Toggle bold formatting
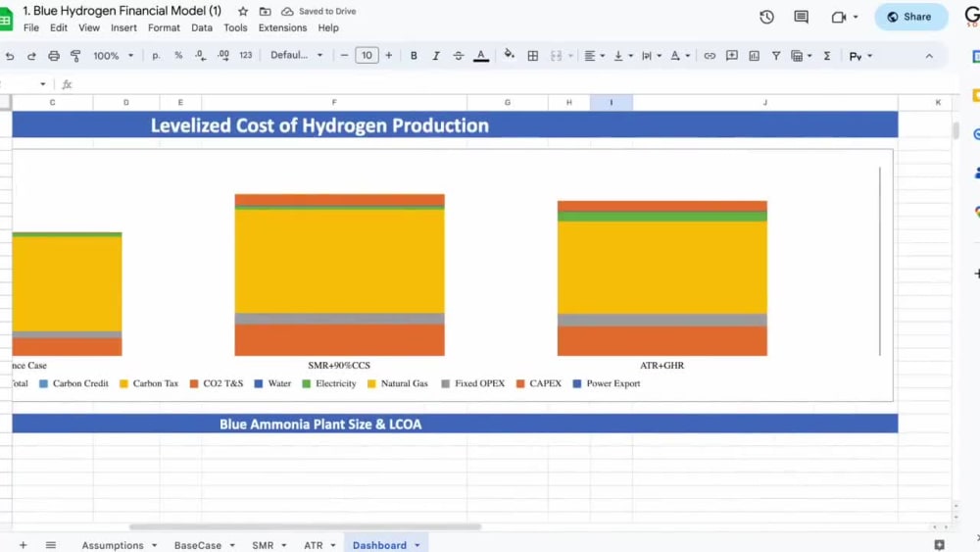 coord(414,56)
